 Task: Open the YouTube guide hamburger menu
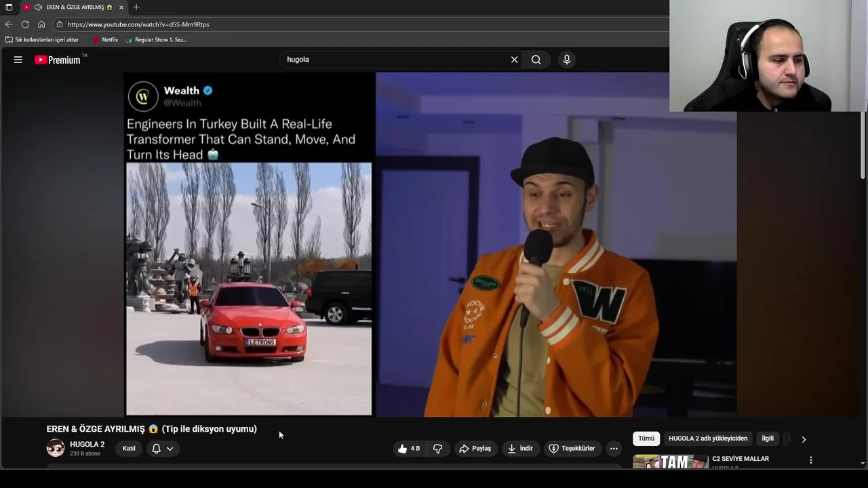click(x=18, y=60)
